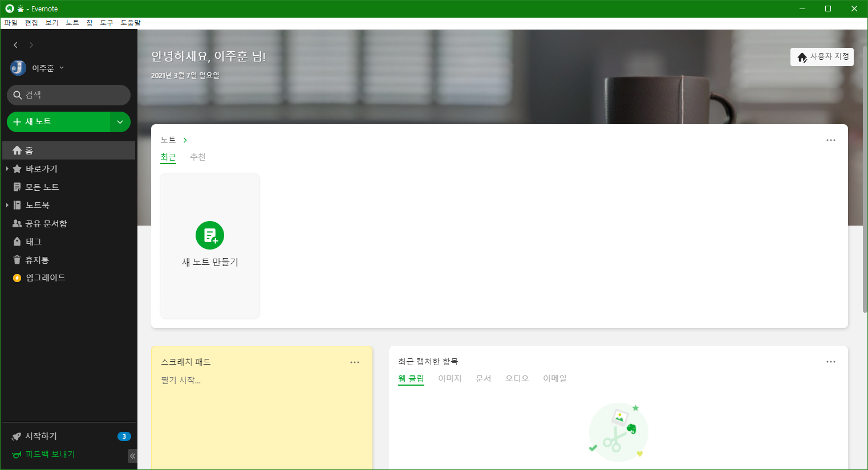Open the 이주훈 account avatar
Viewport: 868px width, 470px height.
coord(18,68)
